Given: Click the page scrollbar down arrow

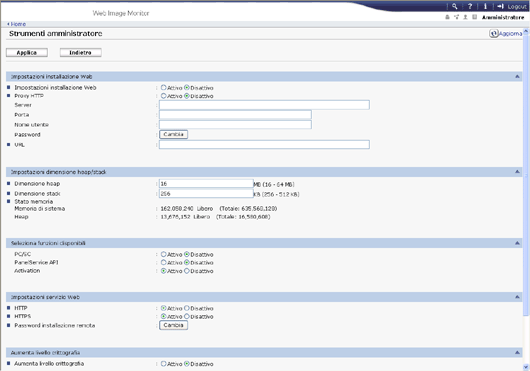Looking at the screenshot, I should tap(526, 367).
